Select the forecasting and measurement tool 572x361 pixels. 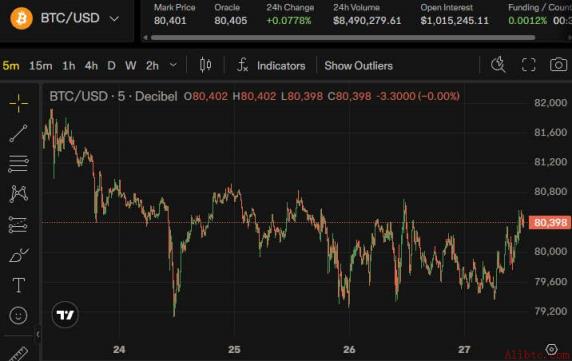(x=18, y=224)
